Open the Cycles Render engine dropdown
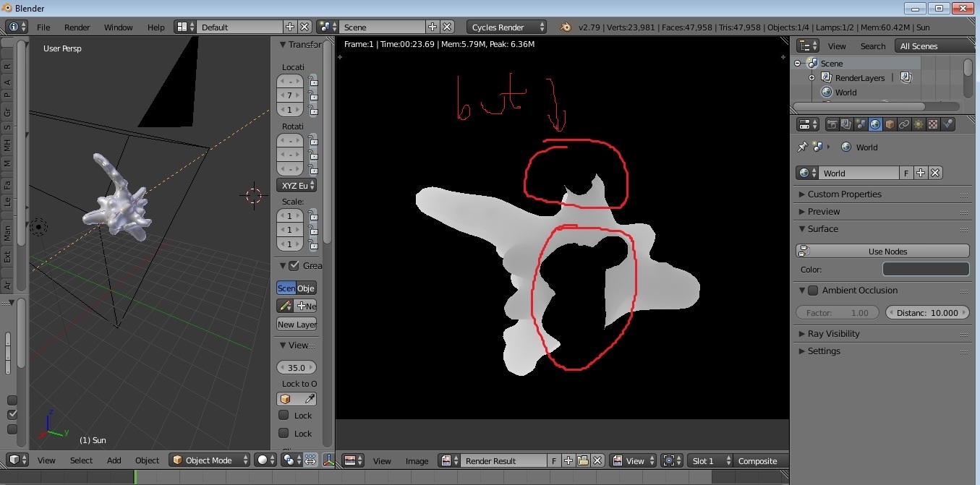This screenshot has height=485, width=980. coord(507,27)
